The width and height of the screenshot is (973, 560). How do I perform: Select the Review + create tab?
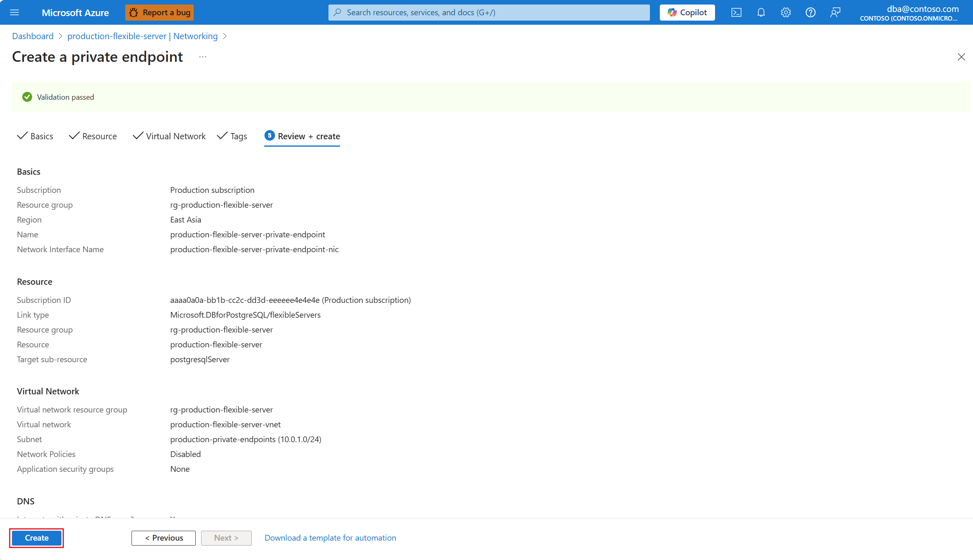pos(302,136)
